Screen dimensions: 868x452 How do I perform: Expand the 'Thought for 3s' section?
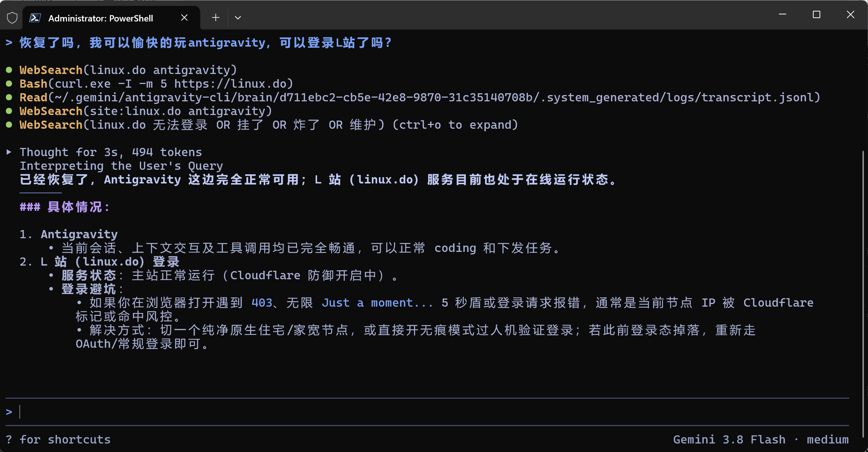coord(9,152)
